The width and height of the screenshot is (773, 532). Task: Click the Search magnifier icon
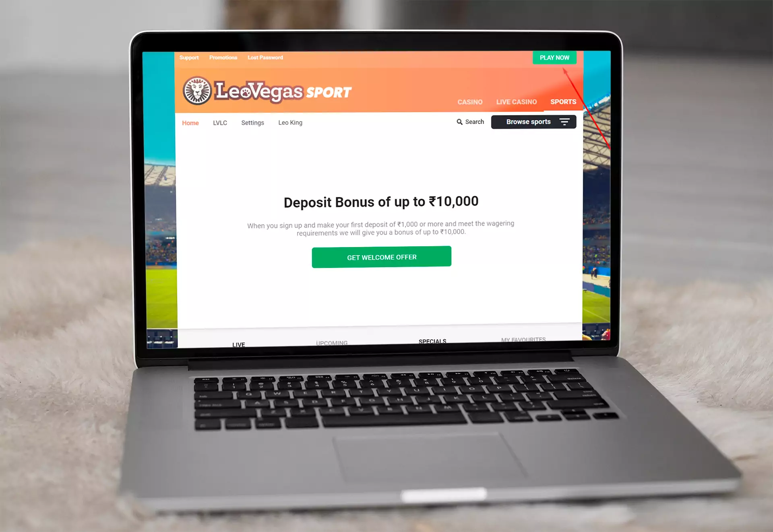pyautogui.click(x=459, y=122)
